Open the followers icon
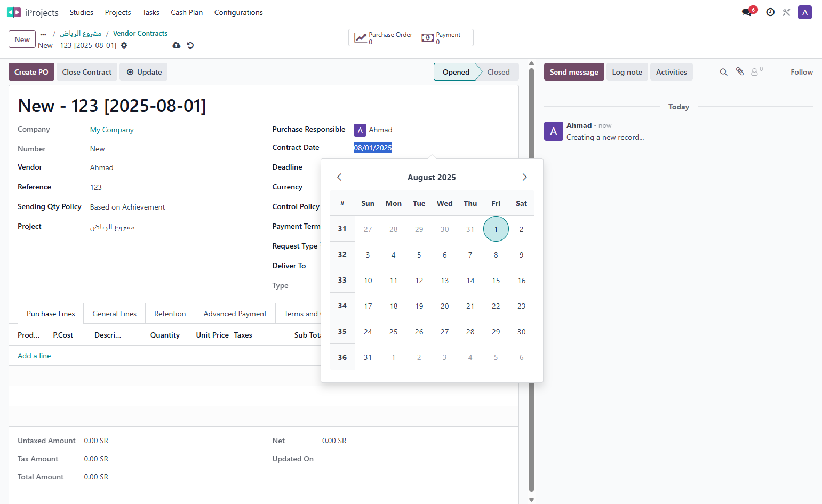This screenshot has height=504, width=822. (x=756, y=71)
